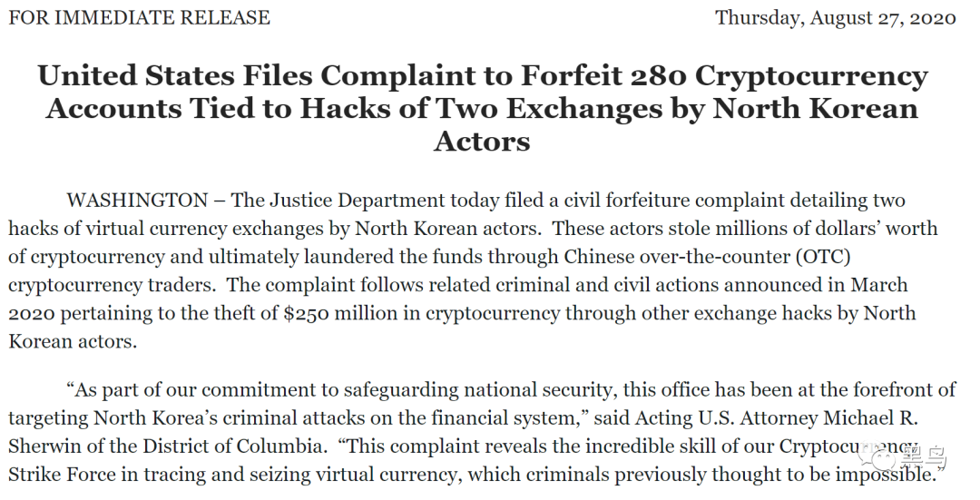This screenshot has width=980, height=500.
Task: Click the word "WASHINGTON" in first paragraph
Action: (138, 200)
